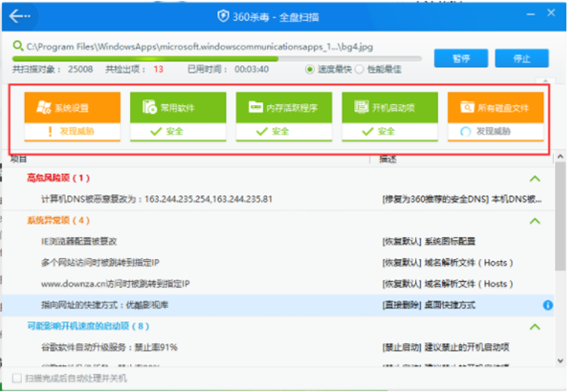Click the [恢复默认] 系统图标配置 description
The height and width of the screenshot is (392, 574).
429,242
